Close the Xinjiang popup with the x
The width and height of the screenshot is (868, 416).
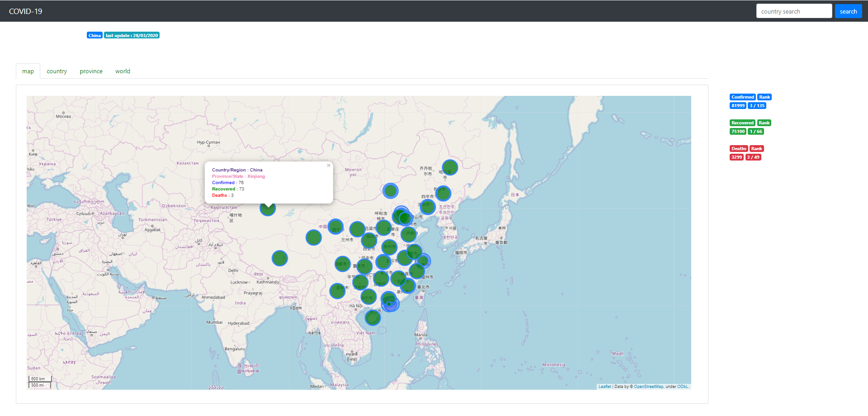tap(329, 165)
